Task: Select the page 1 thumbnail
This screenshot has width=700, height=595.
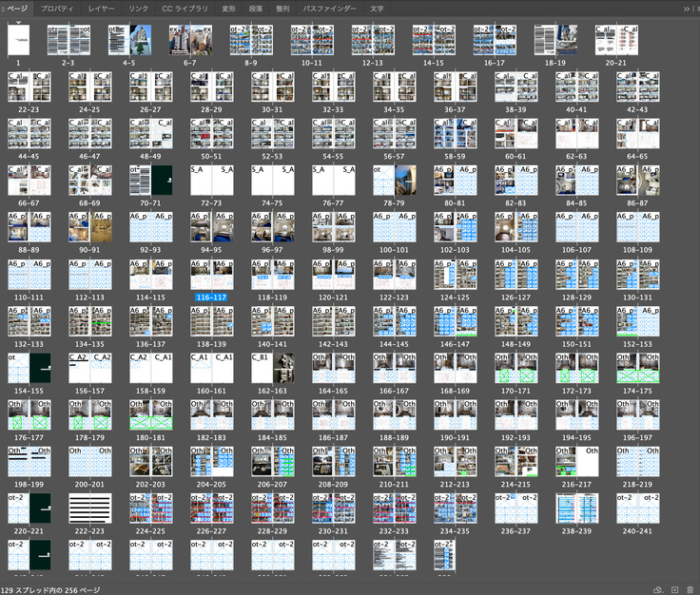Action: click(x=19, y=41)
